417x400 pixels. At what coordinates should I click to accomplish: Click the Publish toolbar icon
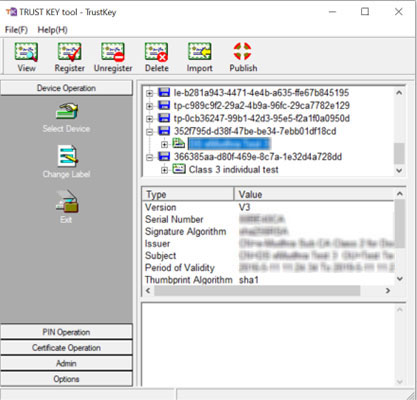[x=242, y=51]
